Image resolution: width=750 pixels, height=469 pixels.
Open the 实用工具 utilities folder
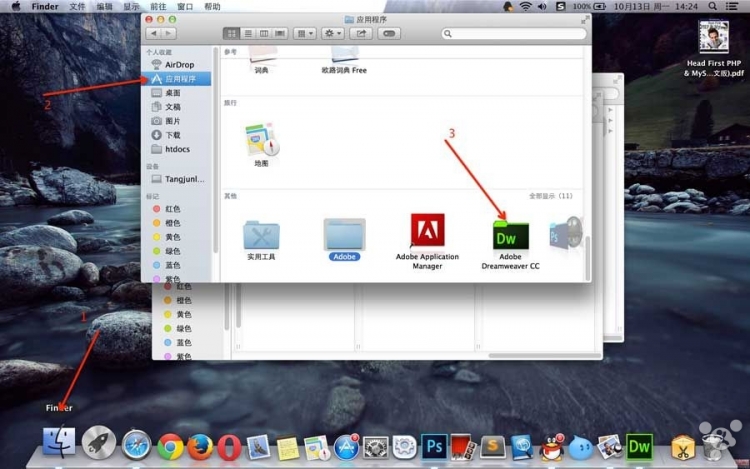(262, 234)
